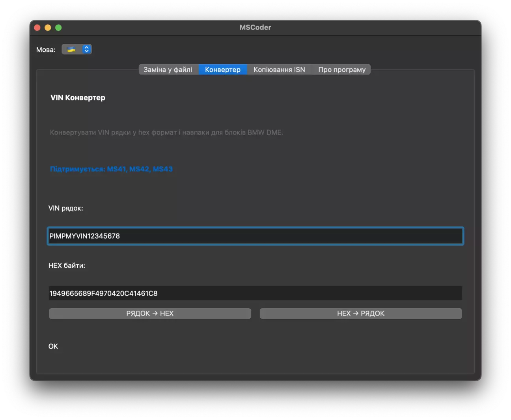Image resolution: width=511 pixels, height=420 pixels.
Task: Minimize the window using yellow button
Action: pyautogui.click(x=48, y=28)
